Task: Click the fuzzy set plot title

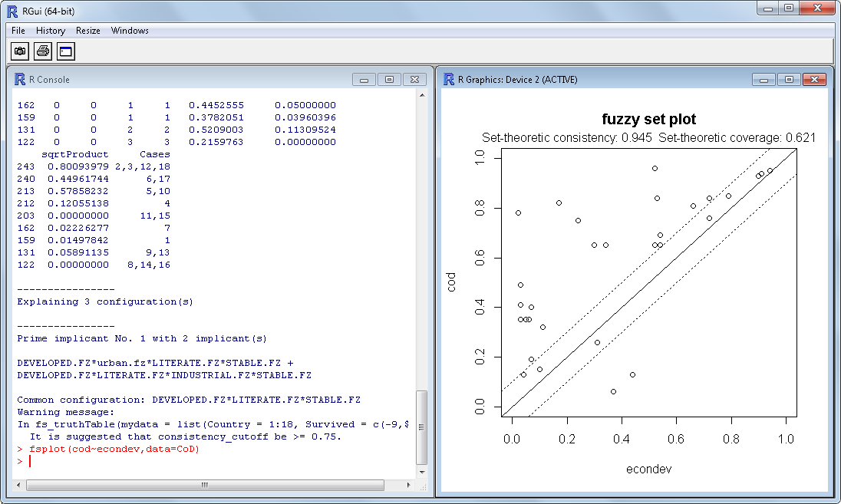Action: click(x=648, y=120)
